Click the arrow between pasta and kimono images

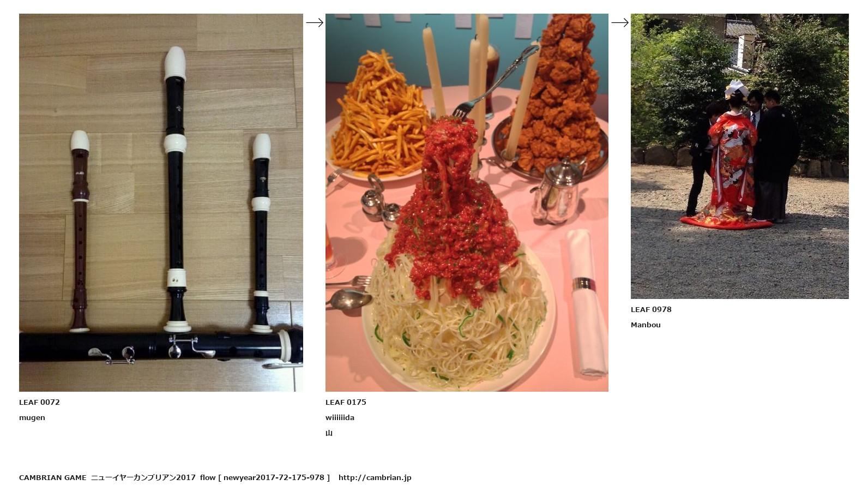click(620, 22)
